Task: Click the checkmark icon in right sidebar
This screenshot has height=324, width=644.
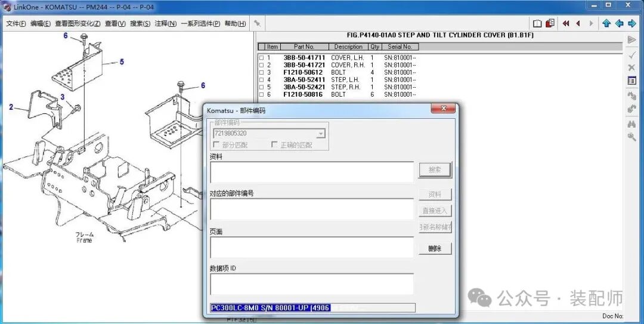Action: pyautogui.click(x=632, y=54)
